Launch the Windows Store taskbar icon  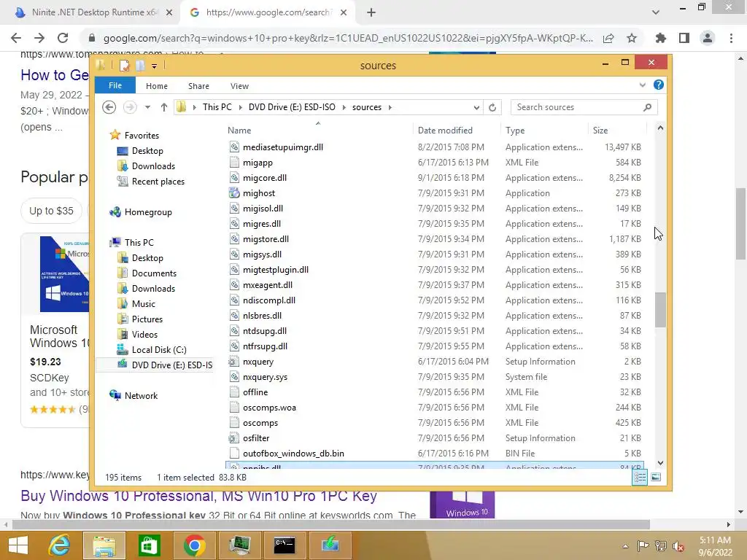(x=149, y=545)
